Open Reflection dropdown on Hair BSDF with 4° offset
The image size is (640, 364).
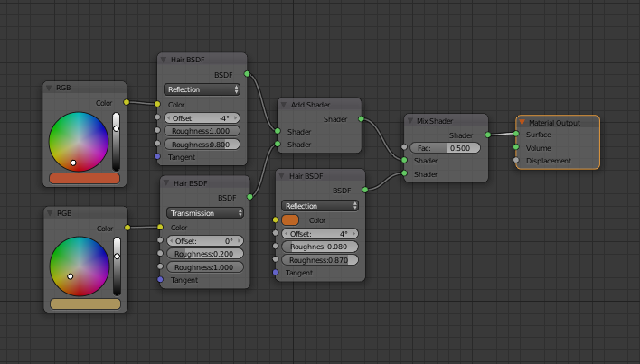(319, 205)
